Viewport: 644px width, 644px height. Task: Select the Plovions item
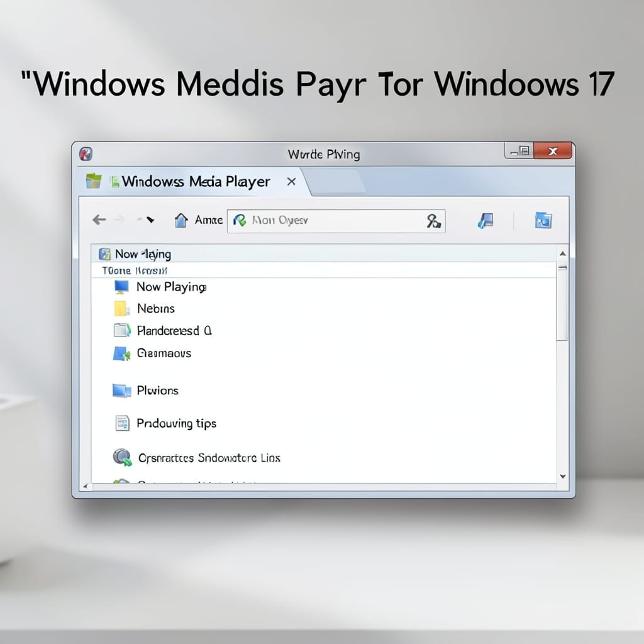[x=157, y=391]
